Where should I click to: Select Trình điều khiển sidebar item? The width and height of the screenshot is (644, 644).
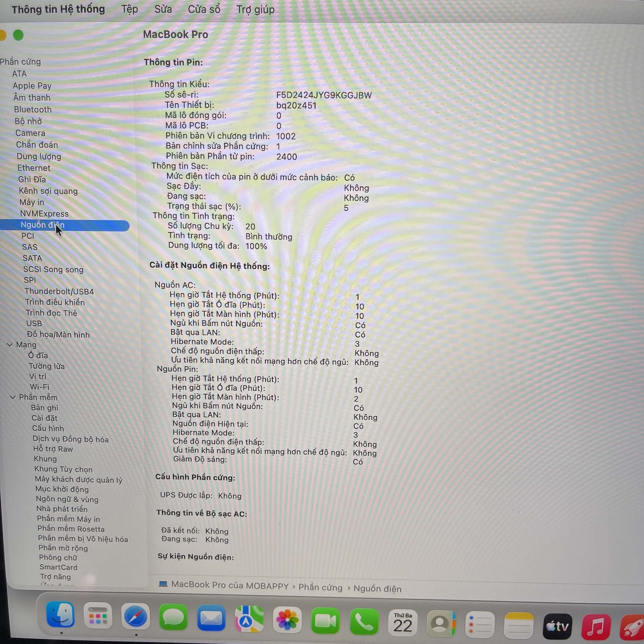(x=55, y=302)
